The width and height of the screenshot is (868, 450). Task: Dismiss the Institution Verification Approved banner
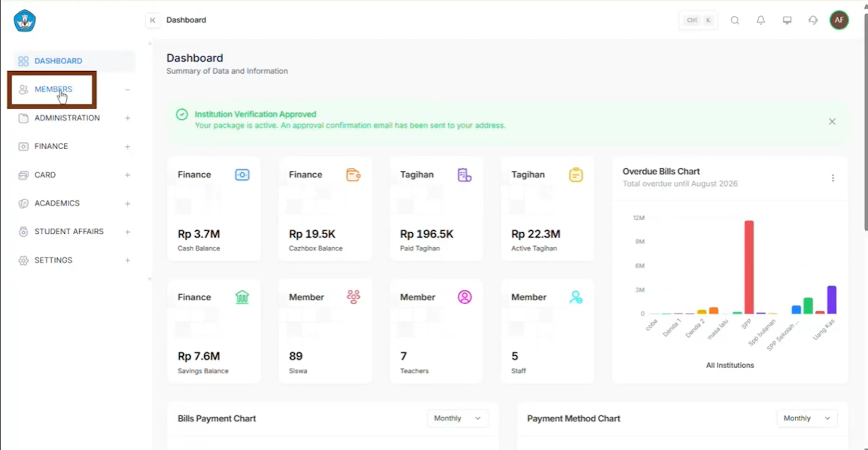[832, 122]
